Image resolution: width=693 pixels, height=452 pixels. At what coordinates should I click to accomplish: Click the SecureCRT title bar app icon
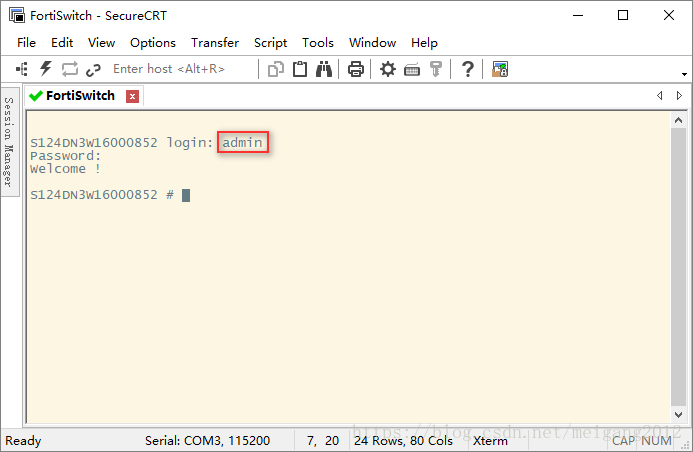(x=17, y=15)
